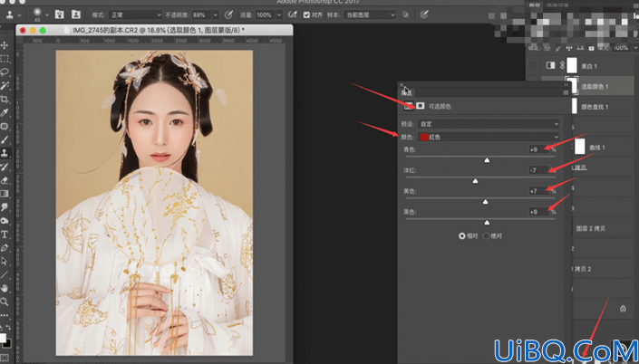Open the flow slider dropdown arrow

279,15
